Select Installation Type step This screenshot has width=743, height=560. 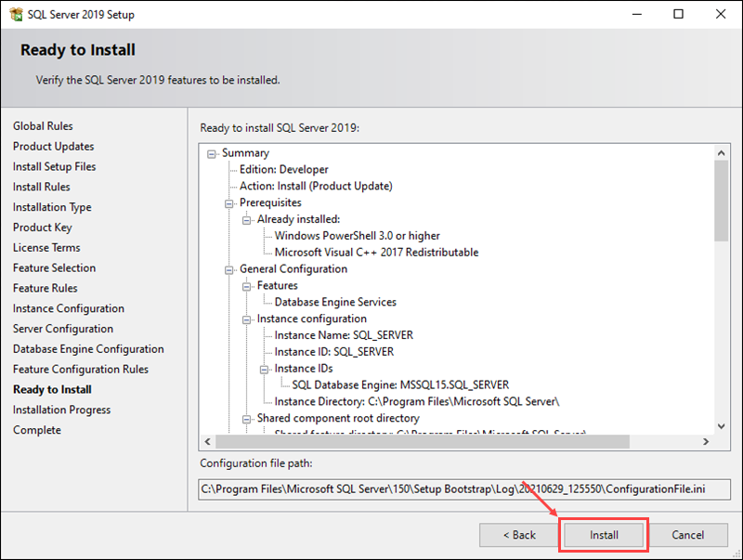click(52, 207)
